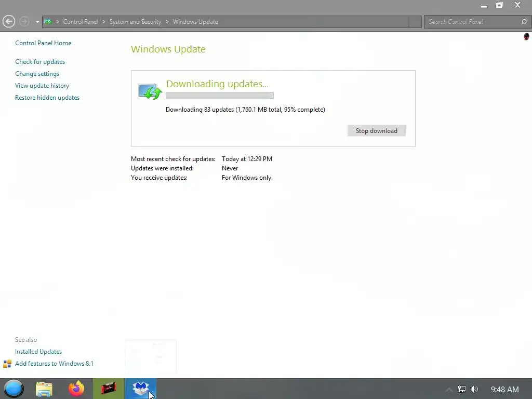Open the volume speaker icon

(474, 389)
